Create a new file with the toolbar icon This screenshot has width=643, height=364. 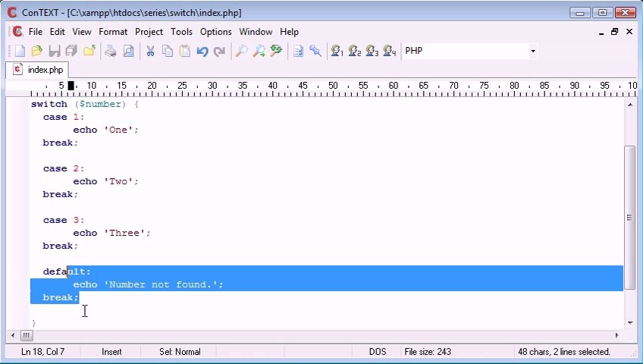pos(20,52)
